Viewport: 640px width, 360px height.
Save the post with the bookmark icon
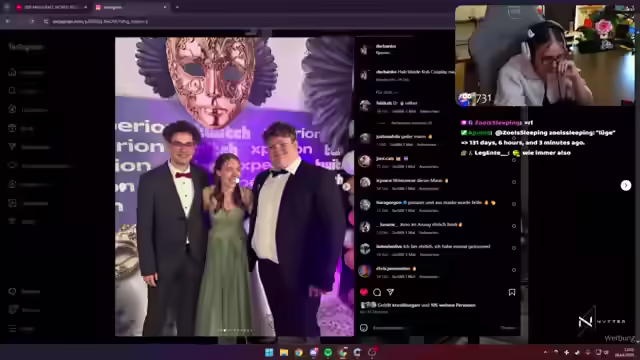coord(512,292)
